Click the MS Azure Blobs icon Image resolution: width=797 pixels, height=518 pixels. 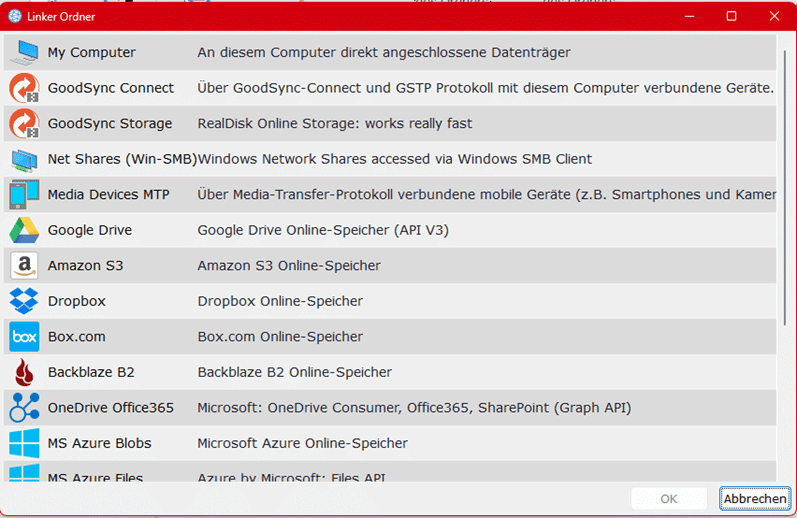pyautogui.click(x=24, y=443)
